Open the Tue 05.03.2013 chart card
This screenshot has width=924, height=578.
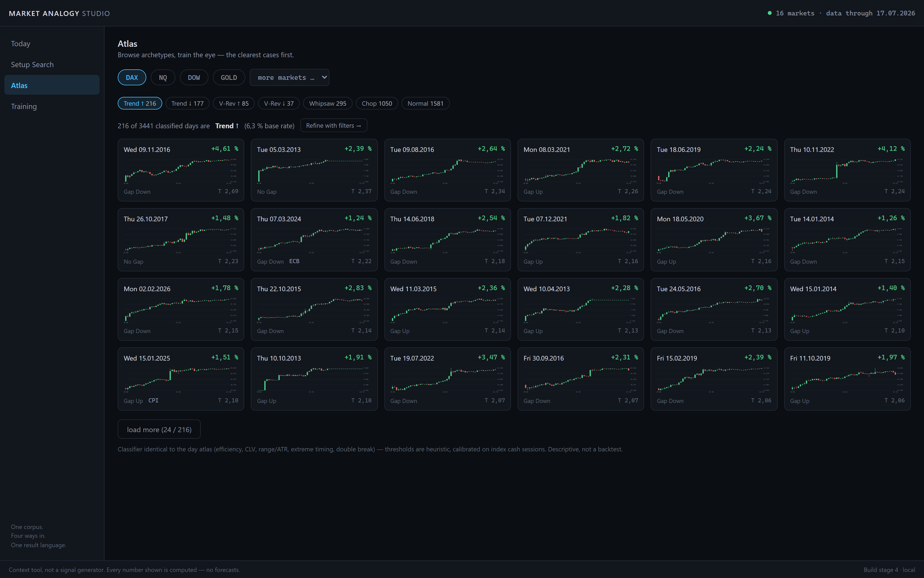pos(314,170)
